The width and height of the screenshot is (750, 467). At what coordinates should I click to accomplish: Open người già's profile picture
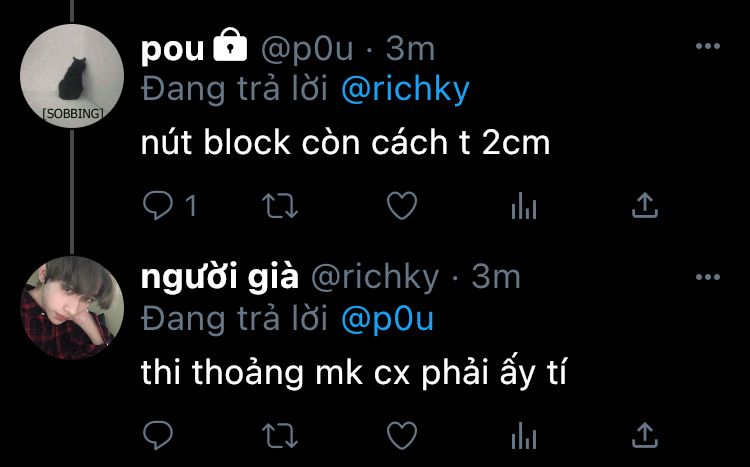tap(72, 308)
